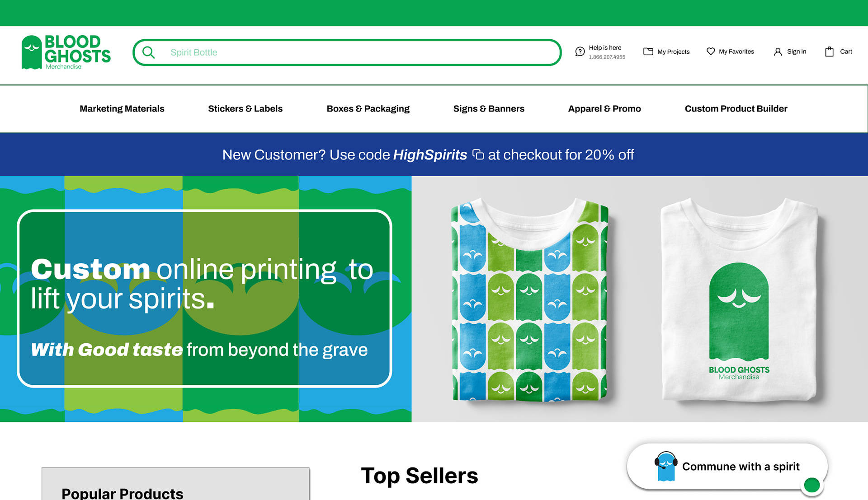This screenshot has width=868, height=500.
Task: Expand the Apparel & Promo category
Action: [x=604, y=109]
